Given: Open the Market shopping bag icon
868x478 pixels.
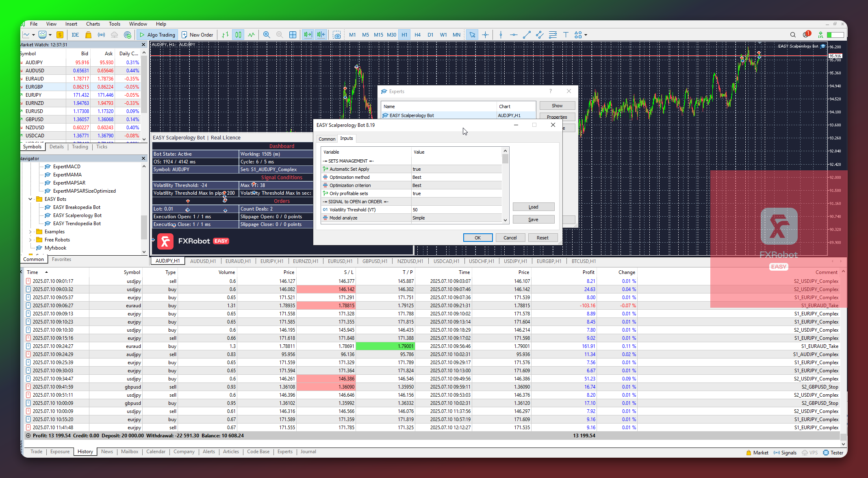Looking at the screenshot, I should click(88, 35).
